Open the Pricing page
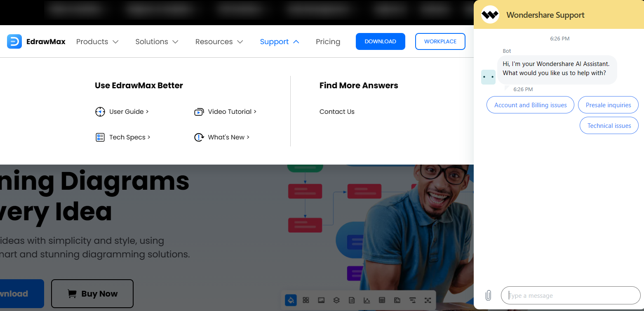Viewport: 644px width, 311px height. coord(328,42)
